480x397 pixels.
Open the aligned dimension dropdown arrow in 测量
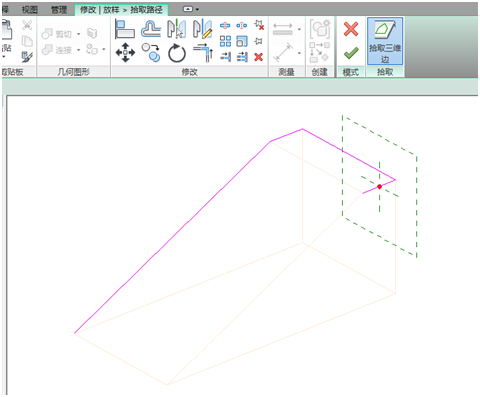[x=299, y=29]
